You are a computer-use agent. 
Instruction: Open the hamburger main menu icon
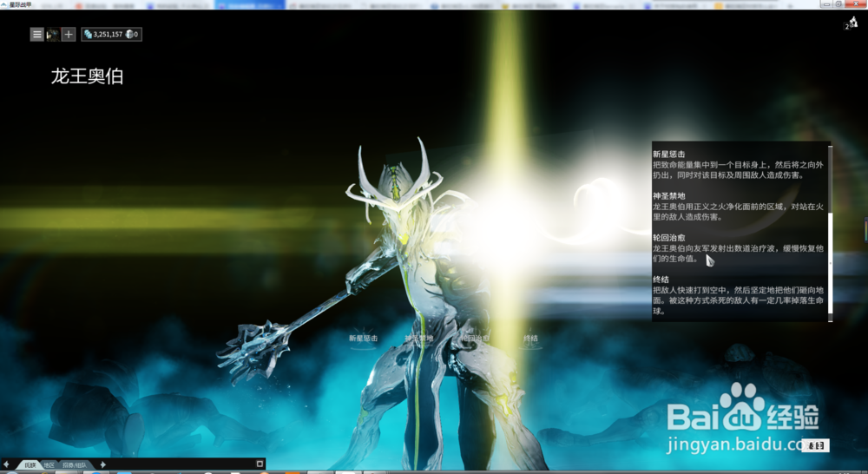[x=37, y=35]
